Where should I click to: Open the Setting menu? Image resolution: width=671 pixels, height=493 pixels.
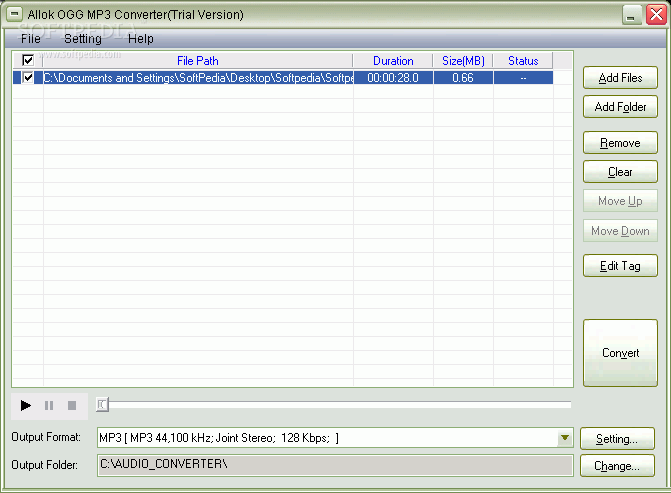click(83, 39)
